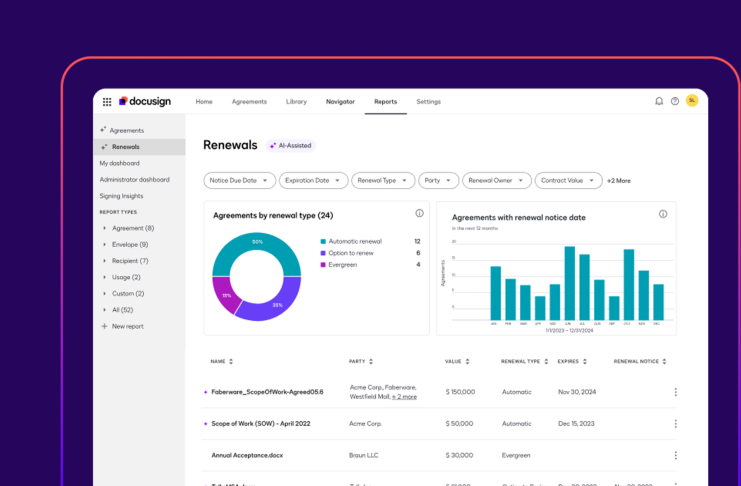
Task: Open the app launcher grid icon
Action: [x=107, y=101]
